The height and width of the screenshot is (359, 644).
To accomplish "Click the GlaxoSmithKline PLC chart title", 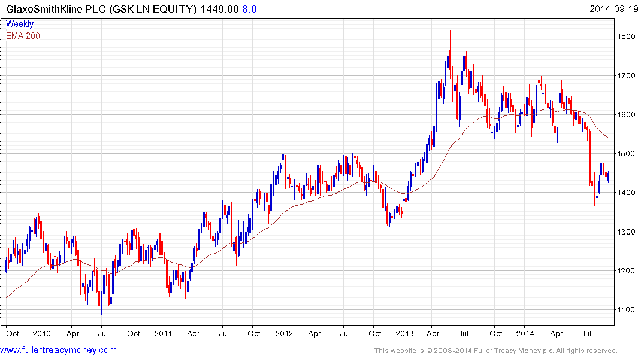I will click(x=101, y=9).
